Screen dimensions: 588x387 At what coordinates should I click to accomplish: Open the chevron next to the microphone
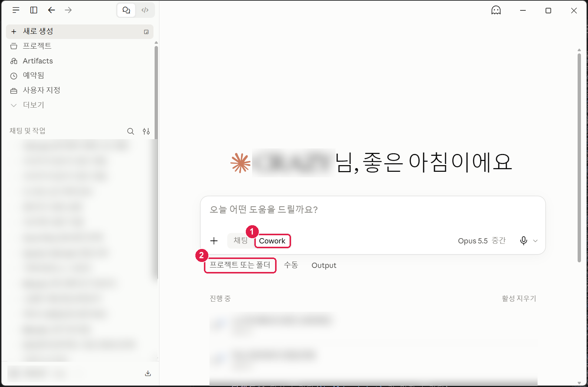click(535, 241)
